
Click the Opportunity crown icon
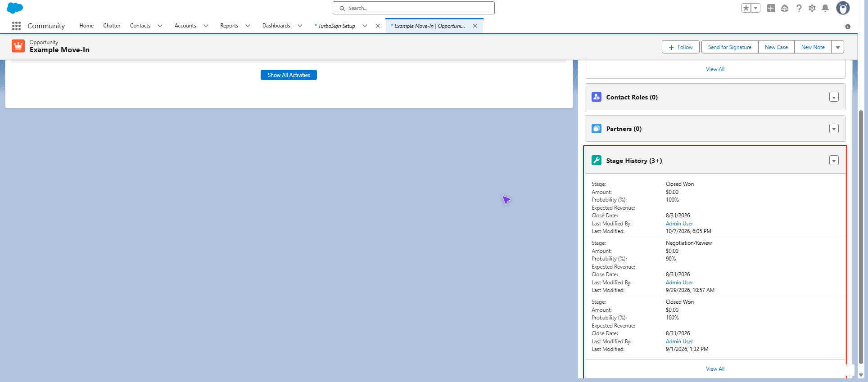click(18, 46)
